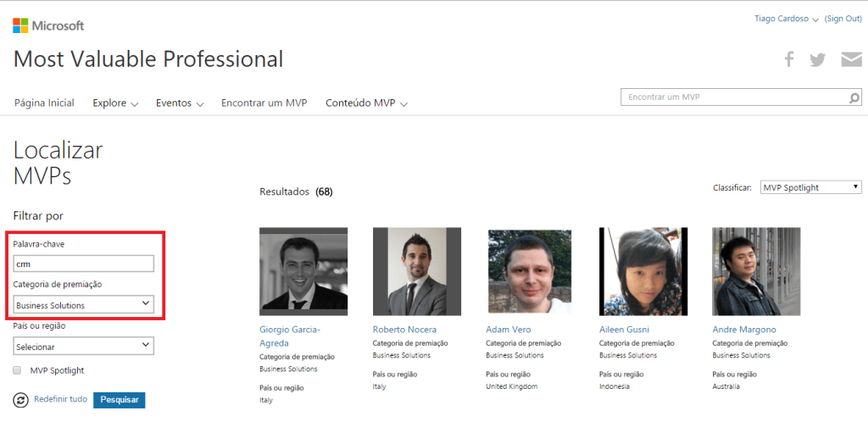Enable the MVP Spotlight checkbox
Viewport: 868px width, 422px height.
pyautogui.click(x=18, y=370)
